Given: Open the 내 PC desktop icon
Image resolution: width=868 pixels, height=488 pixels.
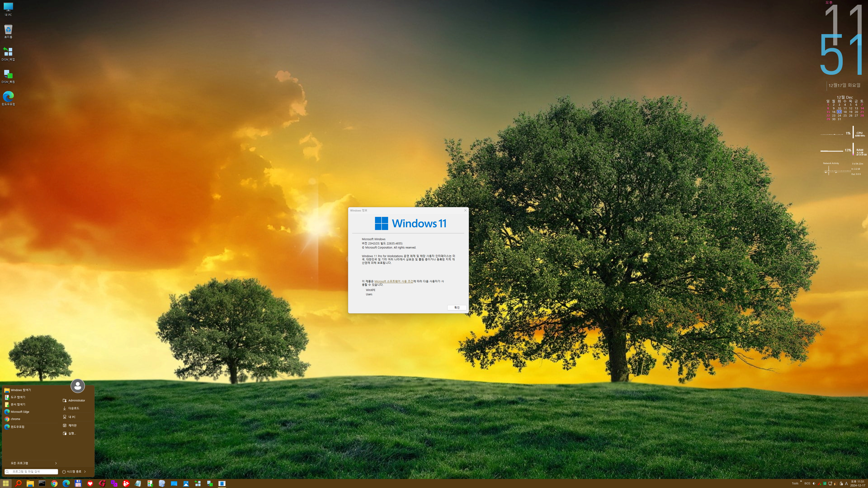Looking at the screenshot, I should (8, 9).
